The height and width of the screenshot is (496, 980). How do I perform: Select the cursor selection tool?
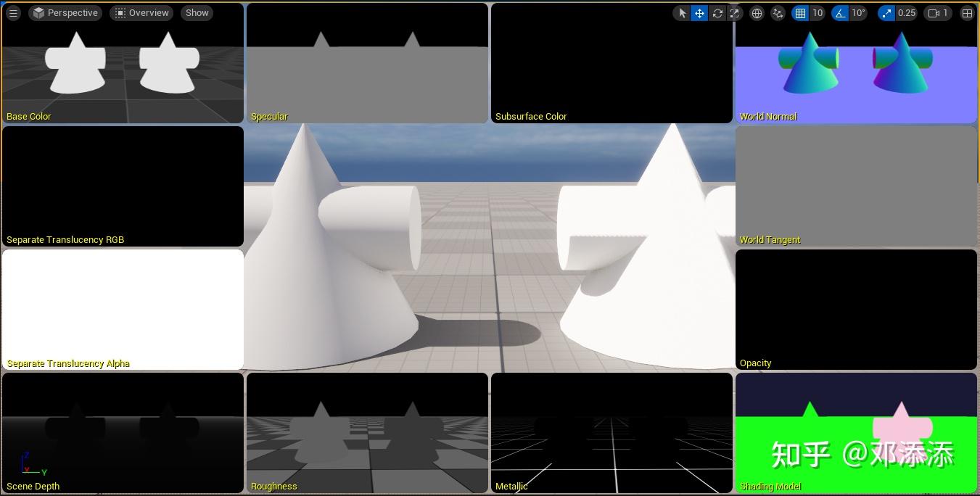click(681, 12)
